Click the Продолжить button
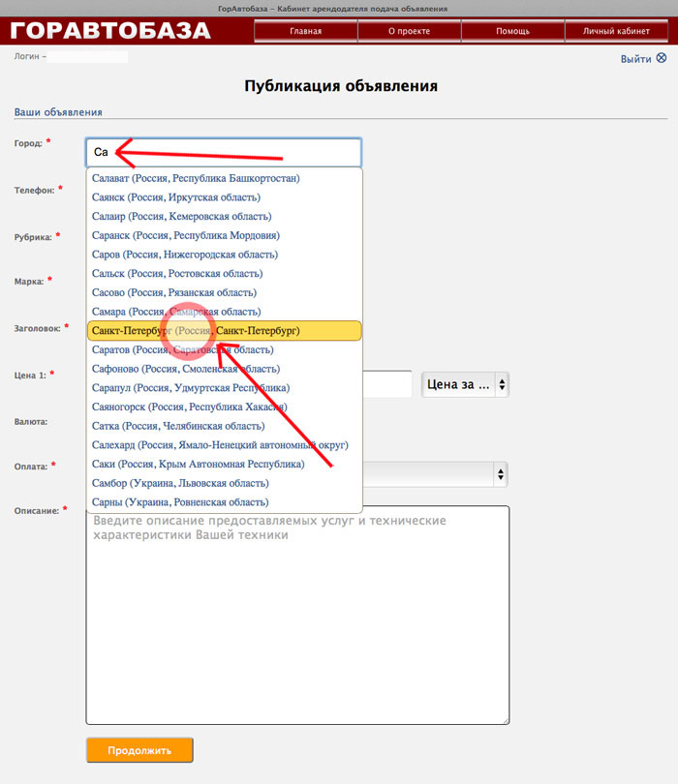This screenshot has width=678, height=784. 139,750
